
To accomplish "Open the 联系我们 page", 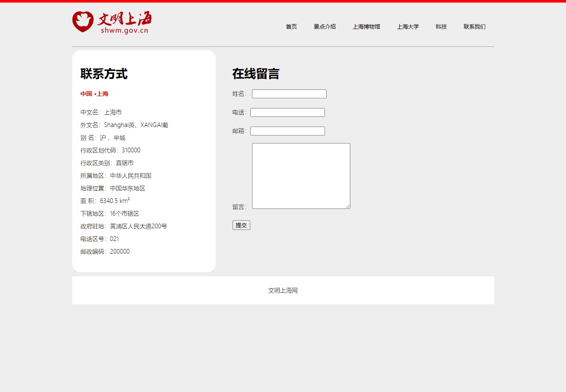I will [x=474, y=27].
